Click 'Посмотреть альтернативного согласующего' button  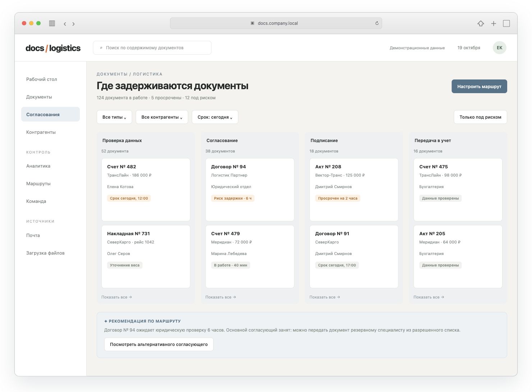159,344
